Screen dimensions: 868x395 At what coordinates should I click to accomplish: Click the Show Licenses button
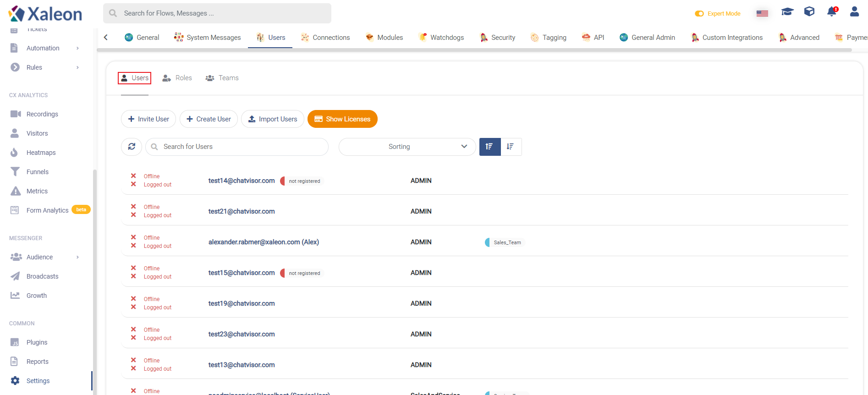pos(342,119)
